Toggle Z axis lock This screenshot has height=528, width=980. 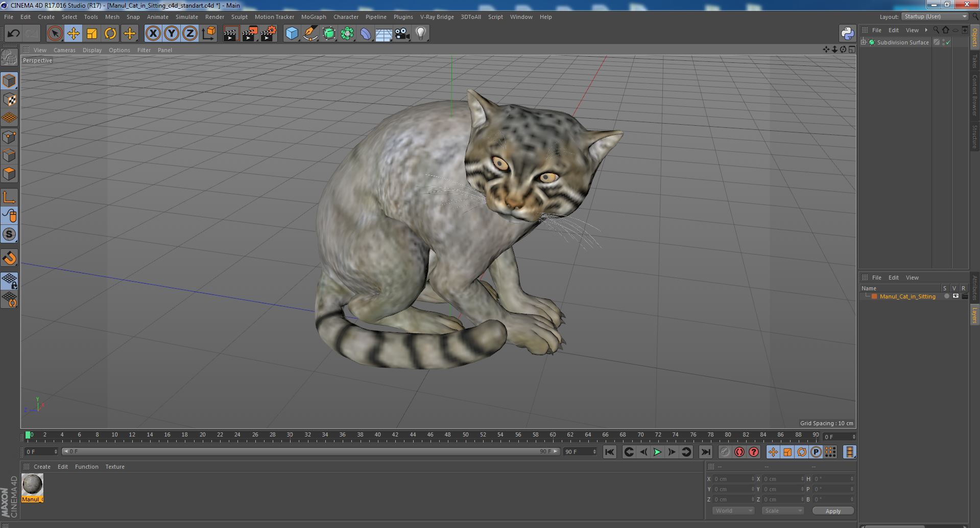190,34
